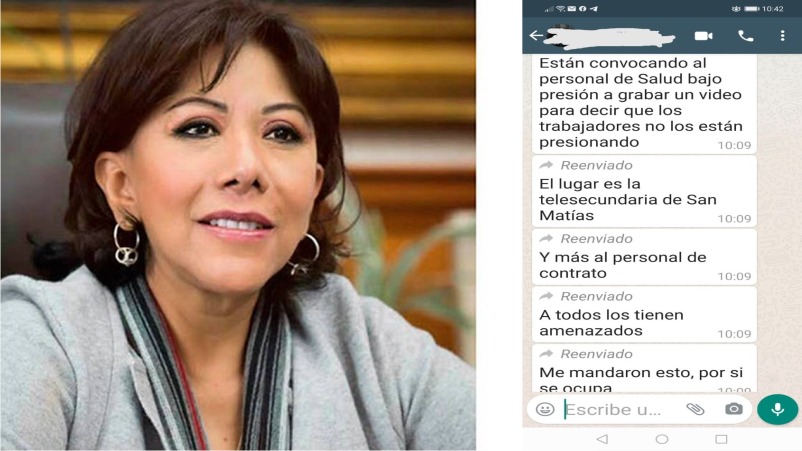802x451 pixels.
Task: Tap the redacted contact name in header
Action: click(609, 37)
